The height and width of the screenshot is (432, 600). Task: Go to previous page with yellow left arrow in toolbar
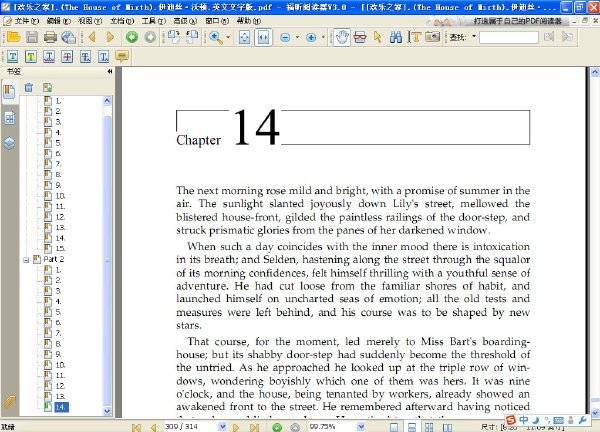click(92, 37)
